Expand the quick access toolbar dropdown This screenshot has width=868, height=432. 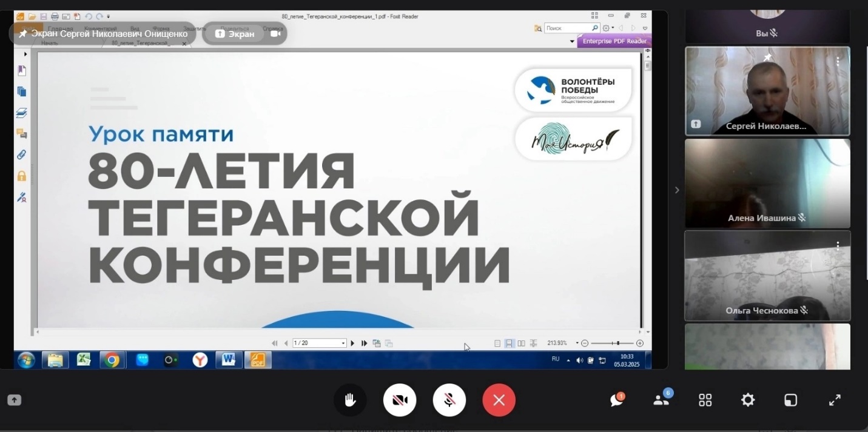[108, 16]
